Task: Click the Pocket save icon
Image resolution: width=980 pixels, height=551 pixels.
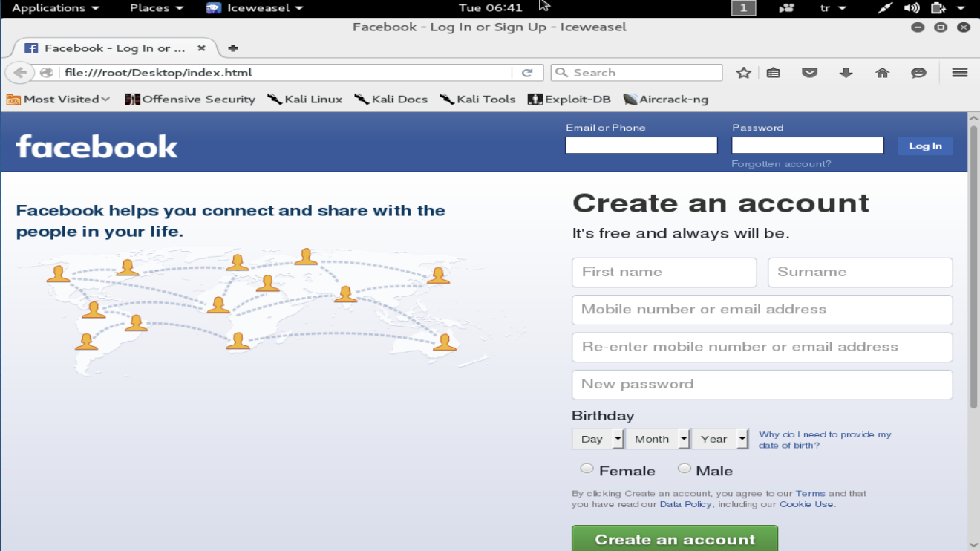Action: pos(809,73)
